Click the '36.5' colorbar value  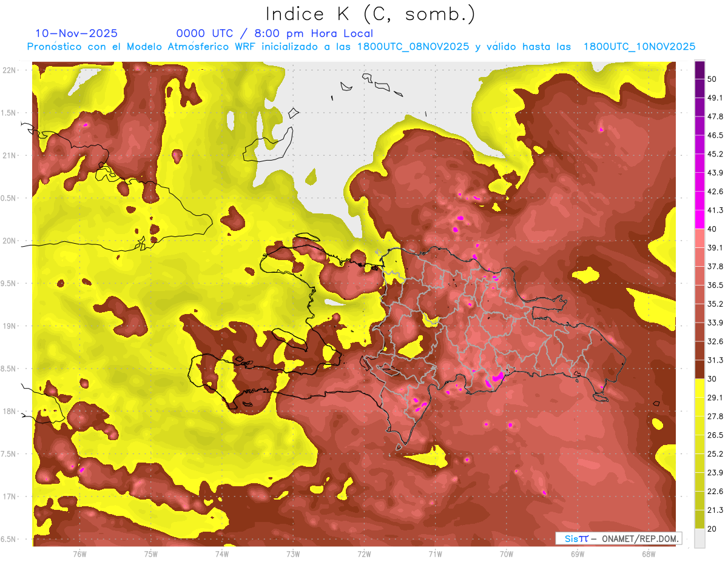(716, 285)
